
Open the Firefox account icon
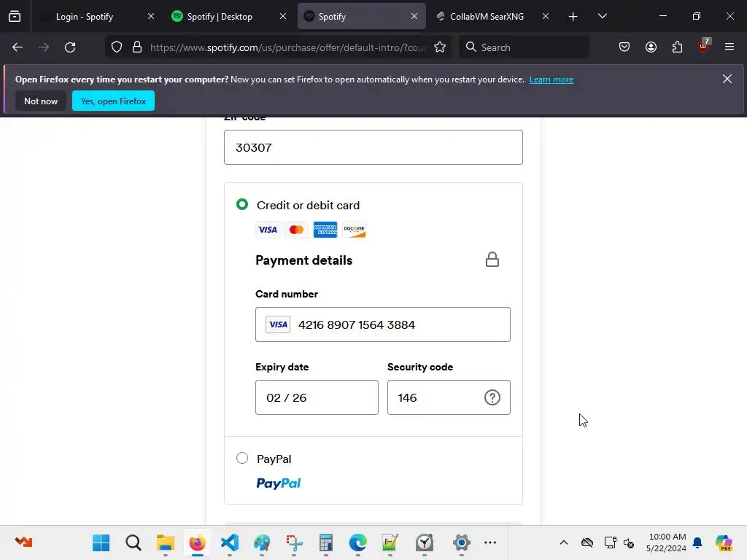[x=651, y=47]
